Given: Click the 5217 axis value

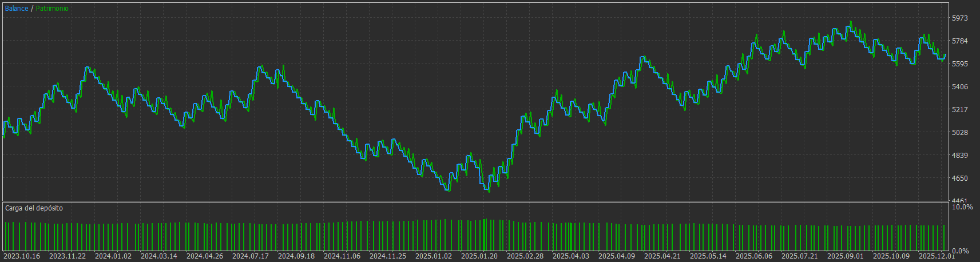Looking at the screenshot, I should point(960,110).
